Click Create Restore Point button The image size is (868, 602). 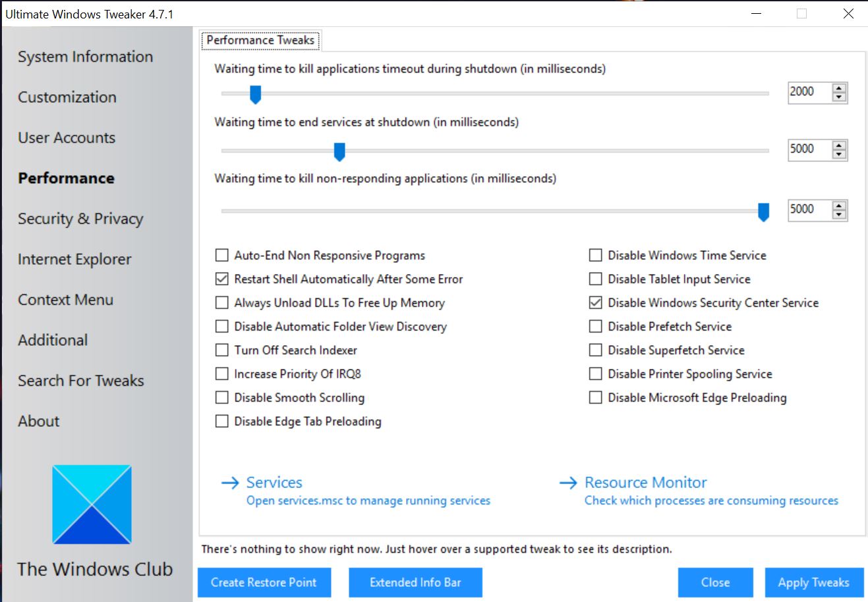click(x=264, y=583)
